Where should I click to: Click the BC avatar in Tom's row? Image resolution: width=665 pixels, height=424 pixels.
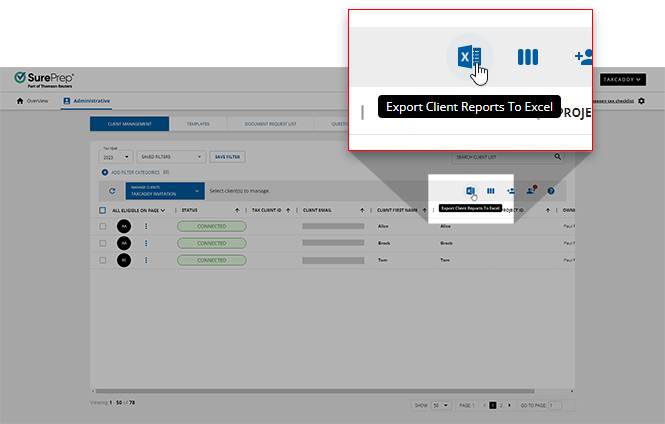coord(124,260)
